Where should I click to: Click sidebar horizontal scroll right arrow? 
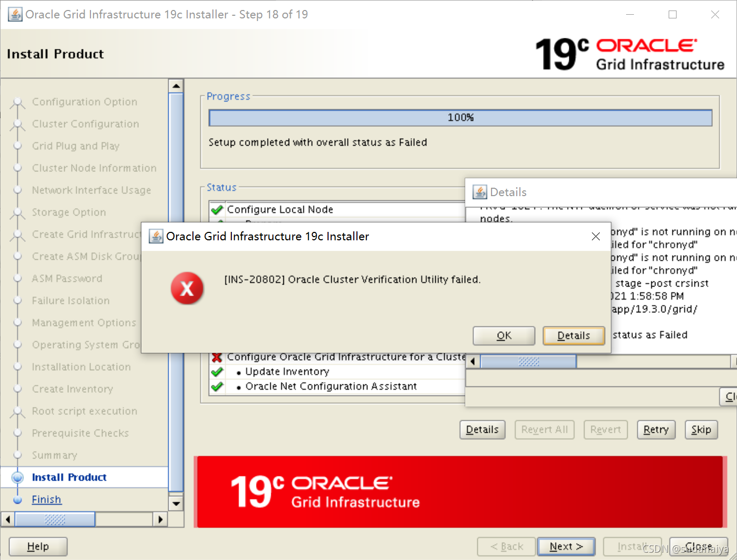[160, 520]
